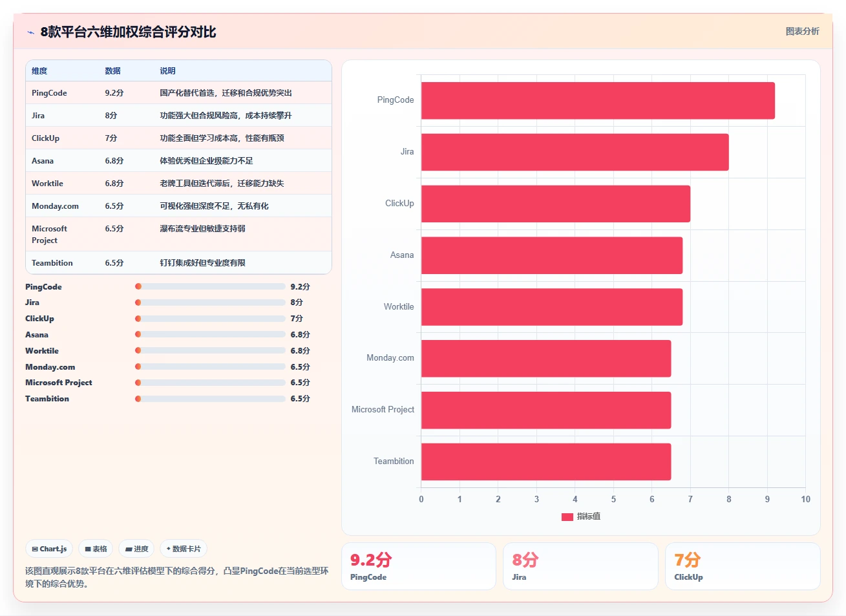846x616 pixels.
Task: Click the 图表分析 label
Action: coord(802,31)
